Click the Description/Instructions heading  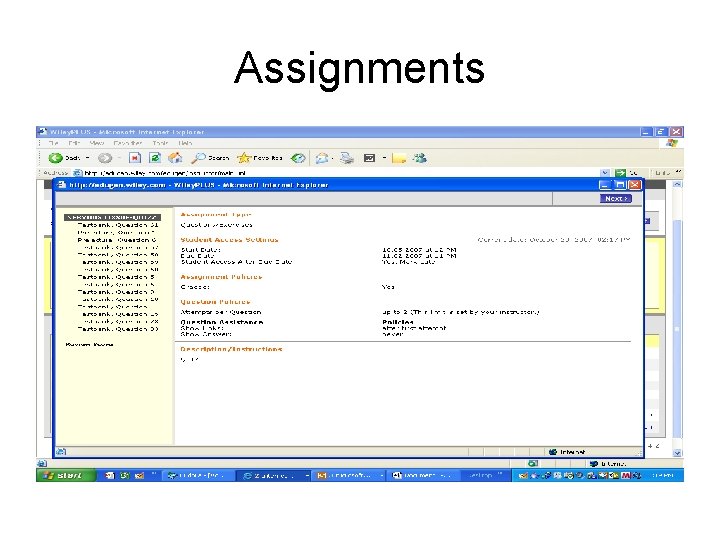(231, 349)
